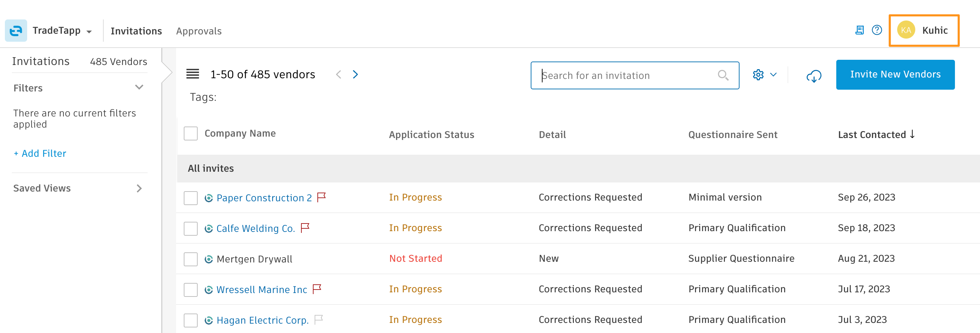Sort by Questionnaire Sent column header

tap(733, 135)
